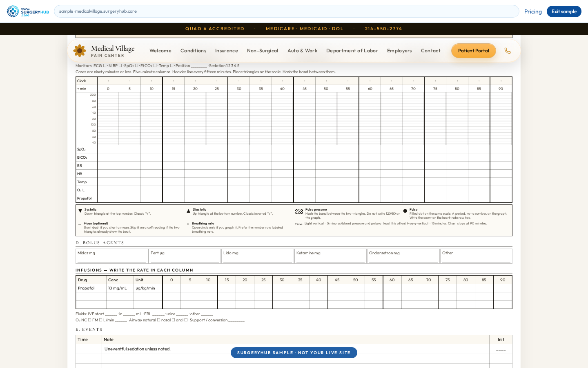
Task: Open the Insurance menu item
Action: 227,51
